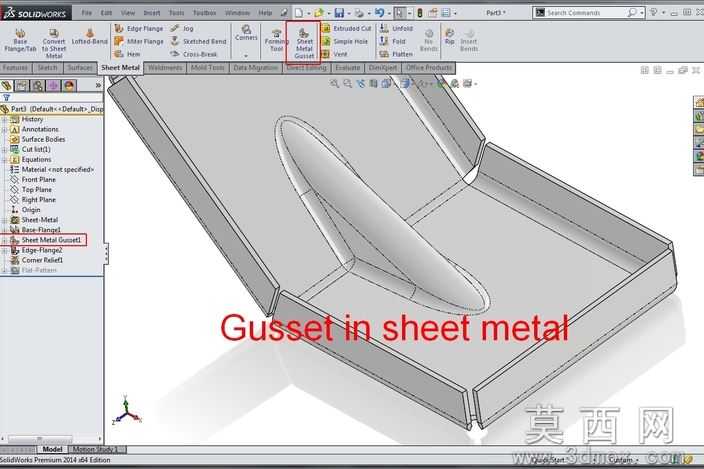Expand the History node

coord(4,119)
